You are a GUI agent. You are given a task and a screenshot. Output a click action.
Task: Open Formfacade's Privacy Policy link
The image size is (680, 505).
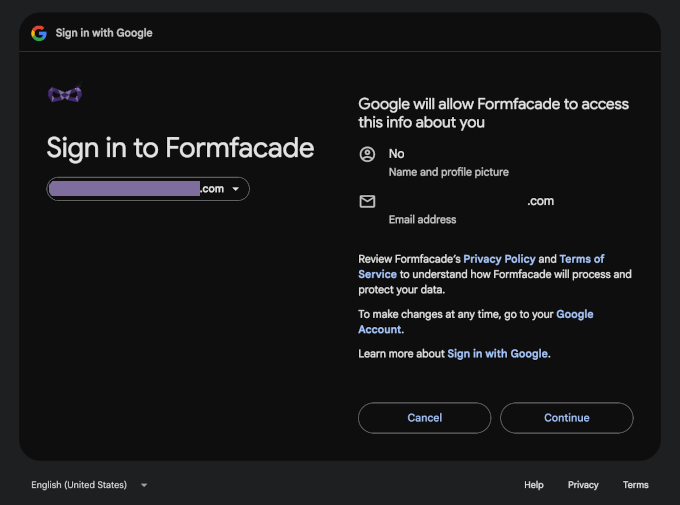(499, 259)
